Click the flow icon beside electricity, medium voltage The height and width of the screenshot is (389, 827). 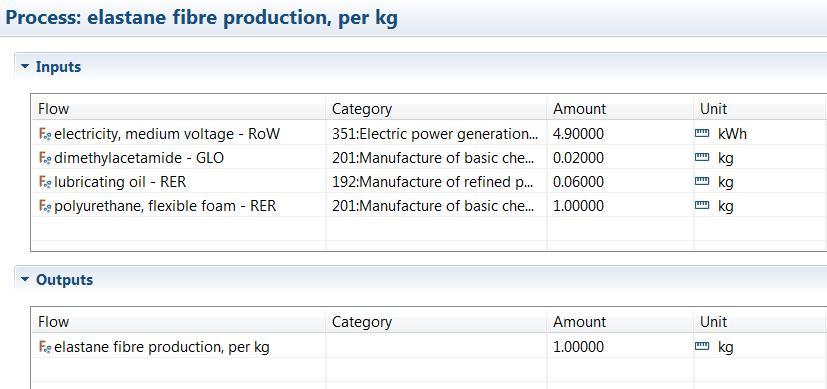pyautogui.click(x=45, y=134)
